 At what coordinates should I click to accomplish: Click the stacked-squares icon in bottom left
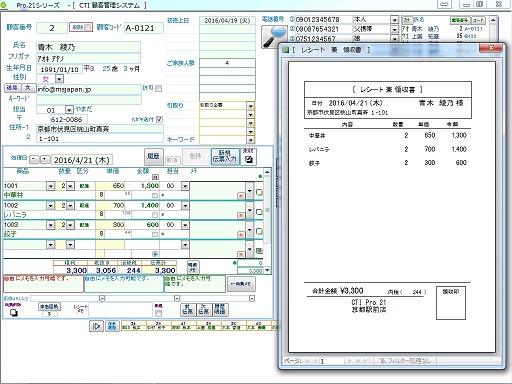(13, 313)
